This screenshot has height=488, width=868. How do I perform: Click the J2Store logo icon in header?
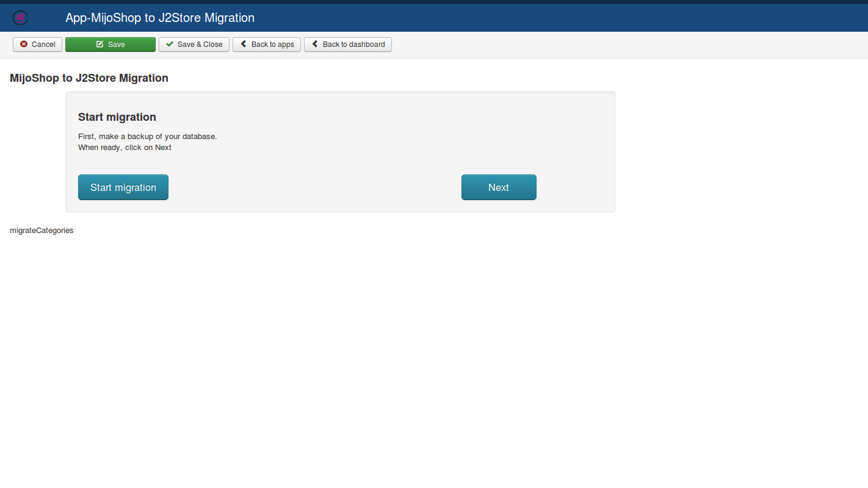(x=20, y=18)
